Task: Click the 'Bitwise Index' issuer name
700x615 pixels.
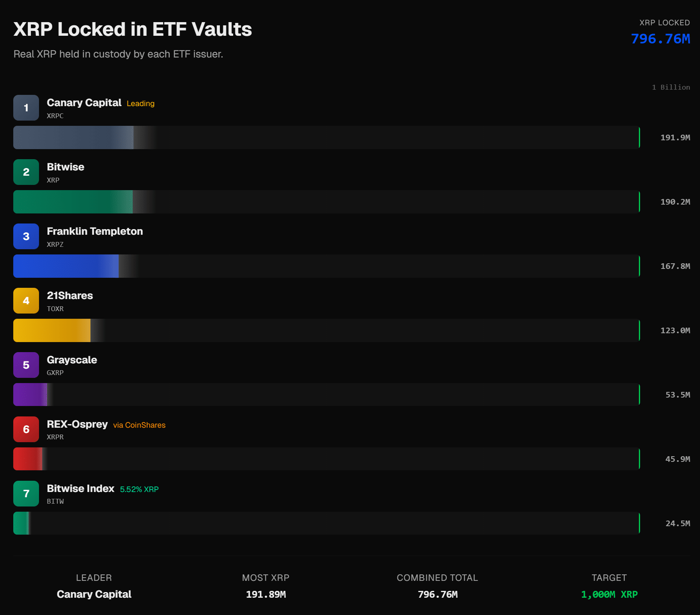Action: (x=81, y=489)
